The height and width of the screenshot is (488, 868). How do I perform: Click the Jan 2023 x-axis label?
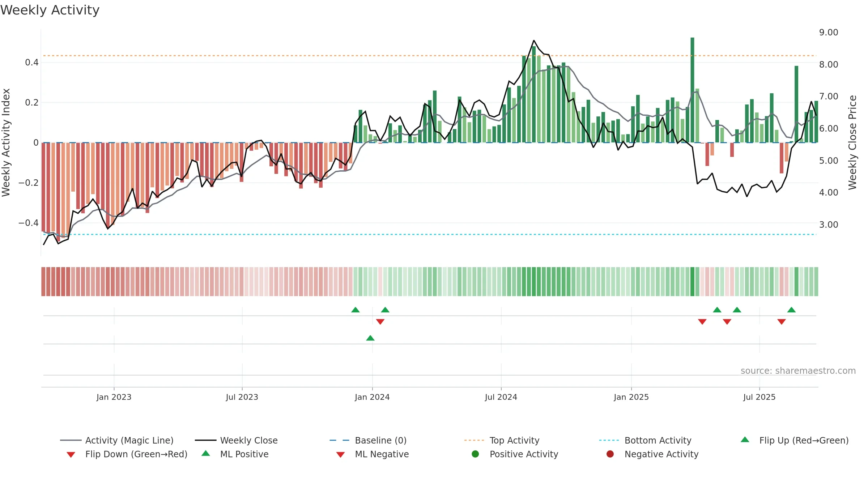[x=114, y=397]
